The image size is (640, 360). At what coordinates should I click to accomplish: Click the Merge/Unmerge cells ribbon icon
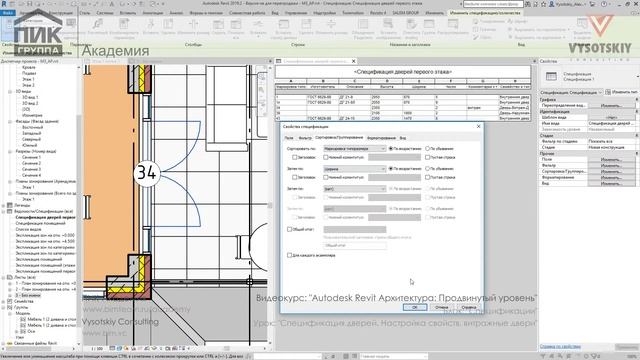pos(362,24)
